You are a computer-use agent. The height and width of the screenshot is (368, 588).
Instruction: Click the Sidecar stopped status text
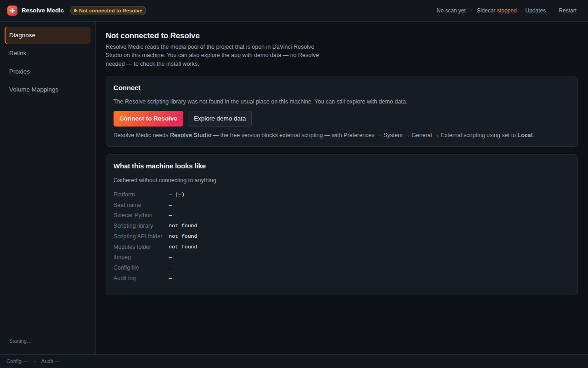(497, 11)
